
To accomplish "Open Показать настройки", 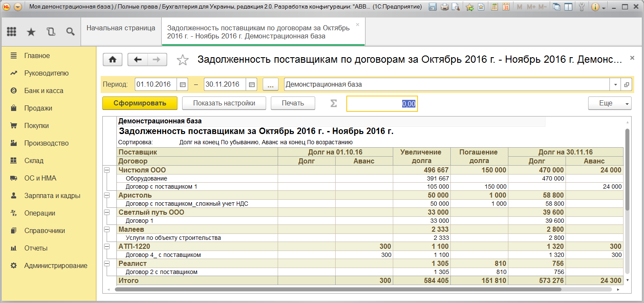I will pyautogui.click(x=224, y=103).
